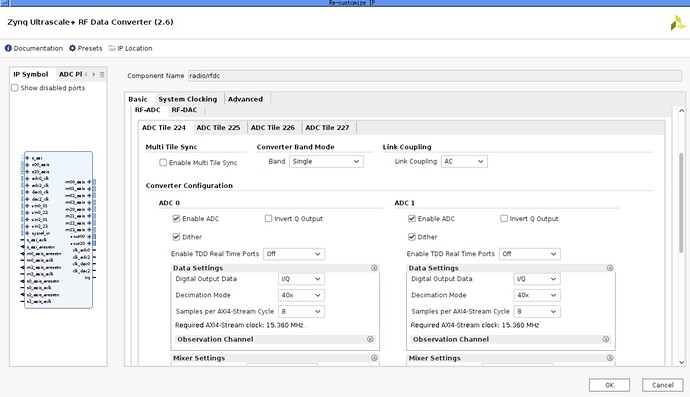Confirm settings with the OK button
690x397 pixels.
click(609, 385)
